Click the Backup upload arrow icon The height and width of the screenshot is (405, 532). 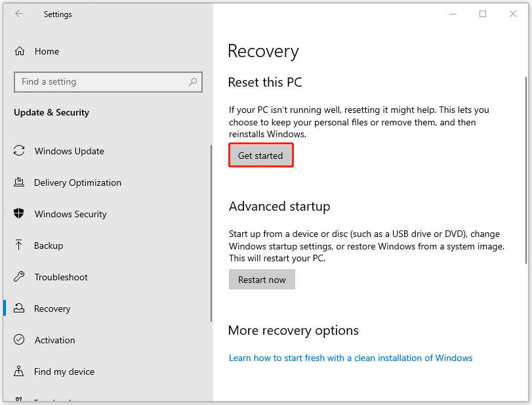[x=20, y=245]
